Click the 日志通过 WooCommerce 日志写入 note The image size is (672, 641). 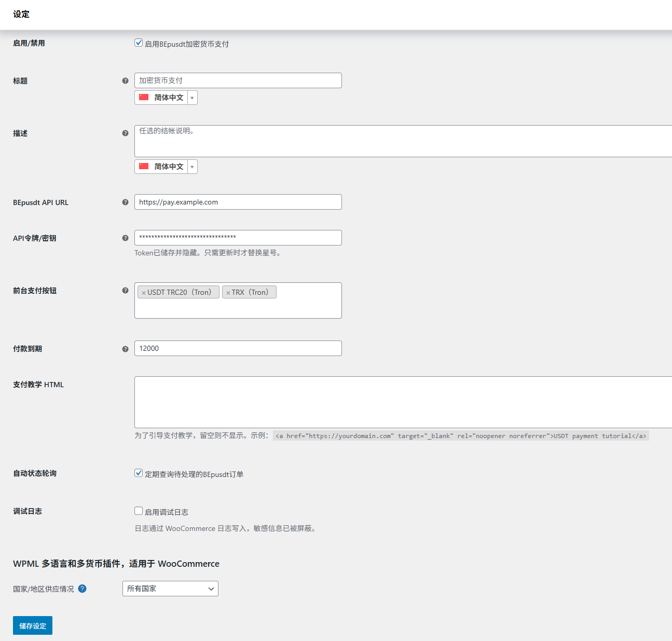tap(226, 528)
